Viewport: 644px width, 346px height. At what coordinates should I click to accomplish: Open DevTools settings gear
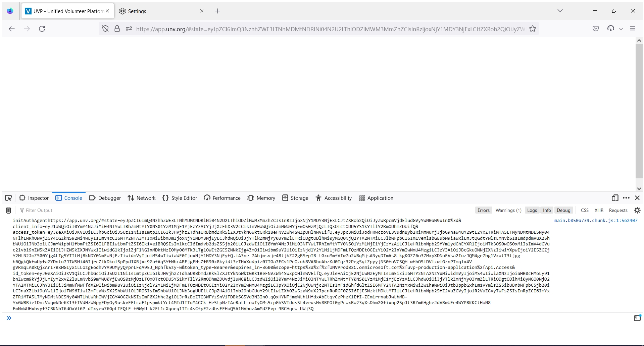pyautogui.click(x=637, y=210)
